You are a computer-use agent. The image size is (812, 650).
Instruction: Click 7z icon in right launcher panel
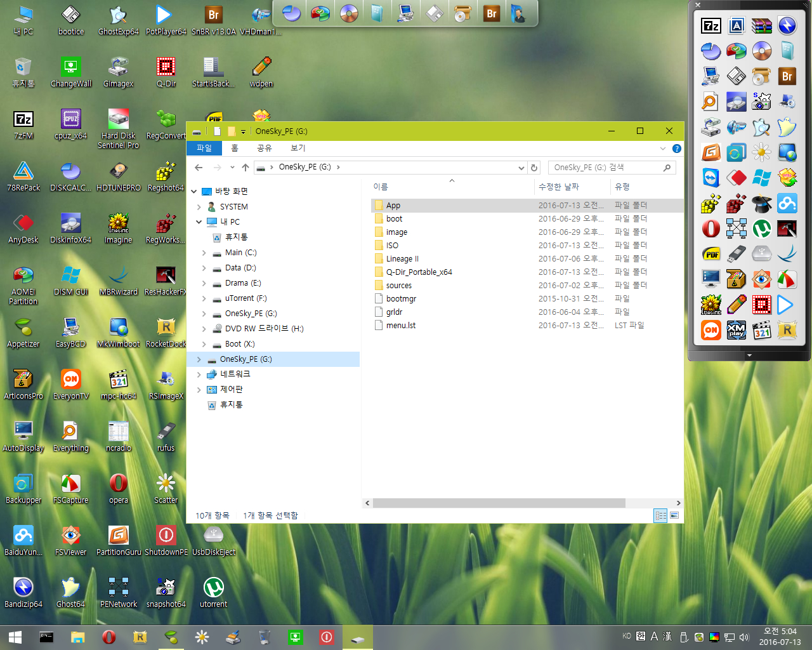pos(711,25)
